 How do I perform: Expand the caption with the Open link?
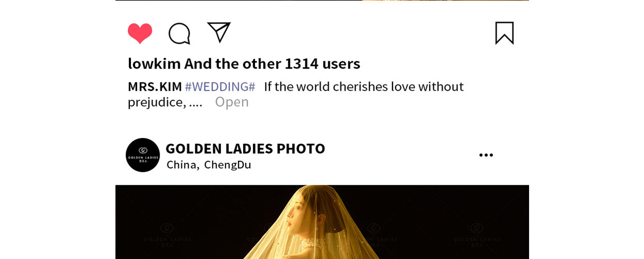(232, 102)
